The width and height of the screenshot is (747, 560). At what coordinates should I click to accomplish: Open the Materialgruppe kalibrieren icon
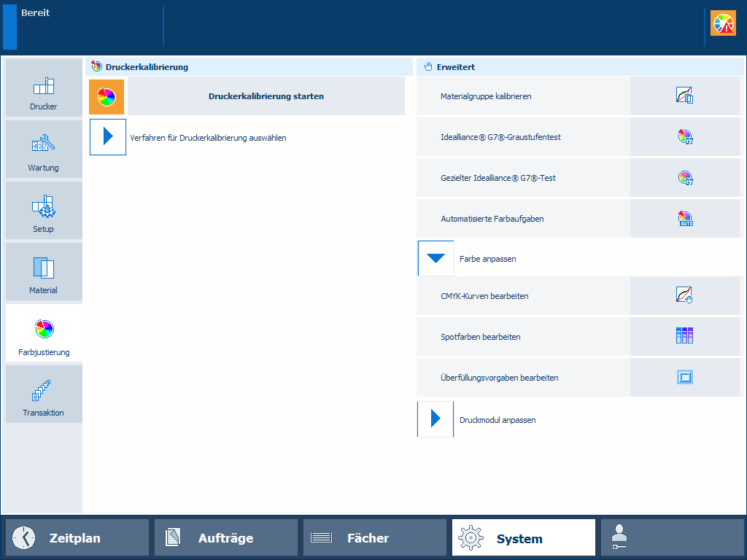point(684,96)
